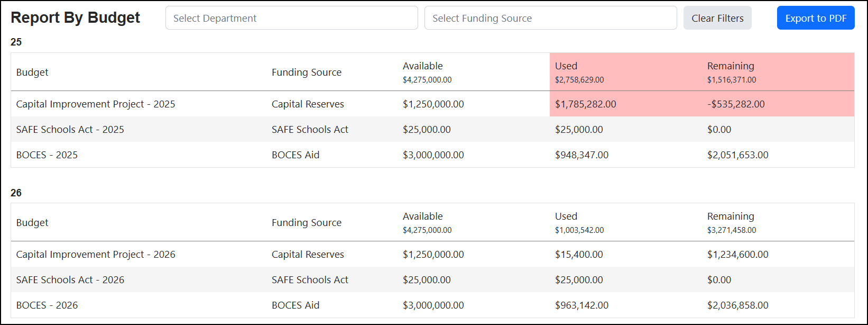This screenshot has width=868, height=325.
Task: Click Remaining header in 25 table
Action: coord(731,66)
